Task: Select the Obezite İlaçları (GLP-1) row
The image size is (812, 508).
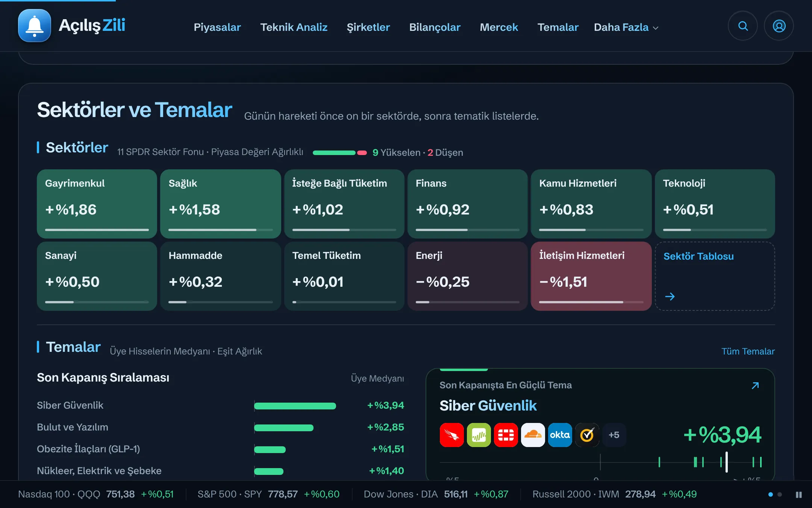Action: coord(220,449)
